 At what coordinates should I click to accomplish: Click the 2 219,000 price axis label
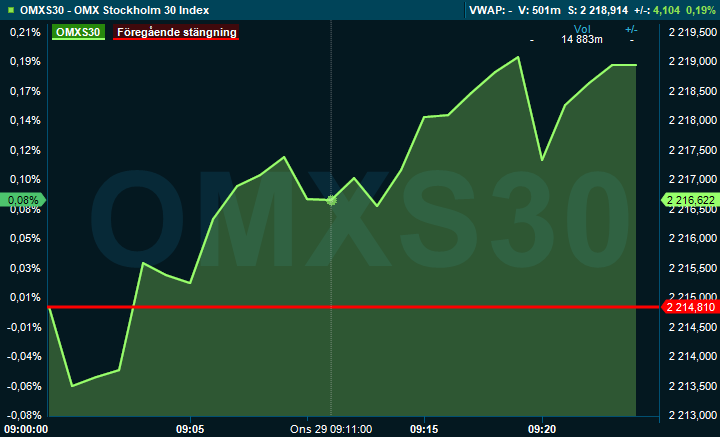click(x=689, y=62)
